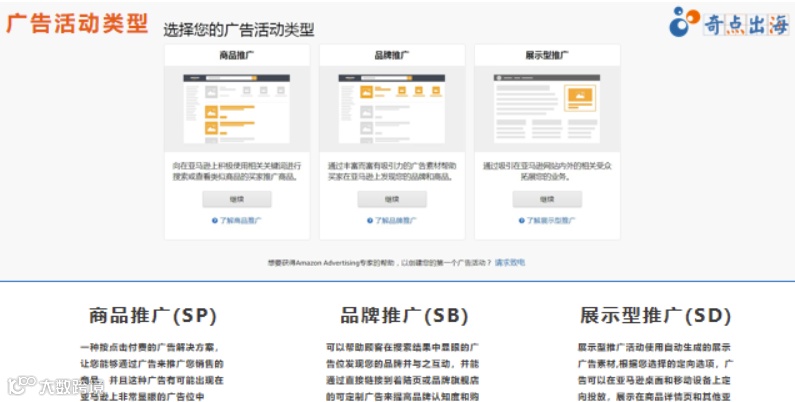Click info icon beside 了解展示型推广
The height and width of the screenshot is (402, 795).
point(521,221)
